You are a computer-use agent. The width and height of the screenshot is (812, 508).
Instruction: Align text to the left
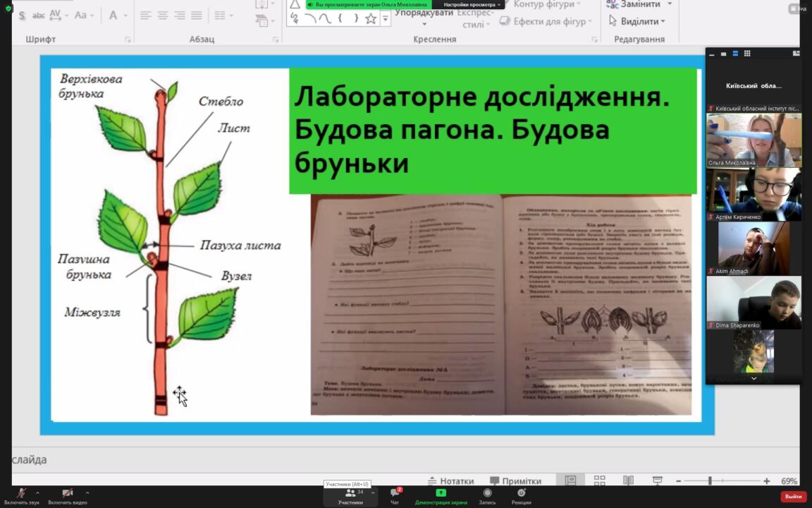[145, 16]
